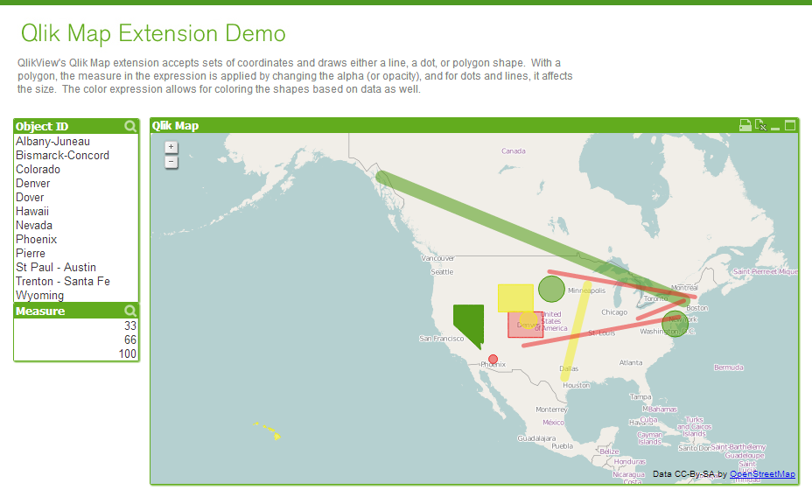Choose St Paul - Austin list entry

pyautogui.click(x=76, y=267)
